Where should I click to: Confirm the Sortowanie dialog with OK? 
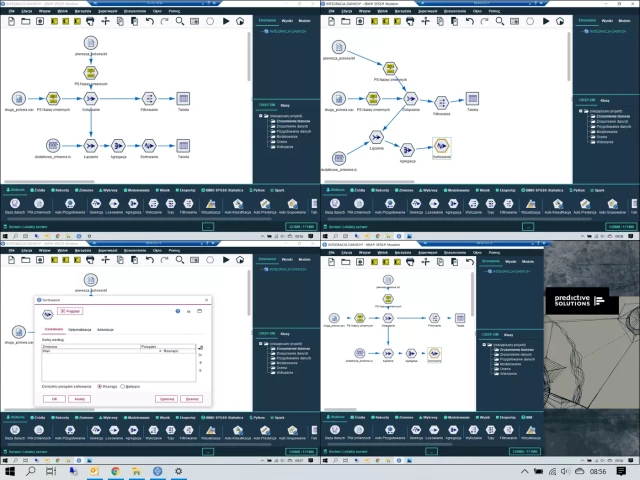[54, 398]
